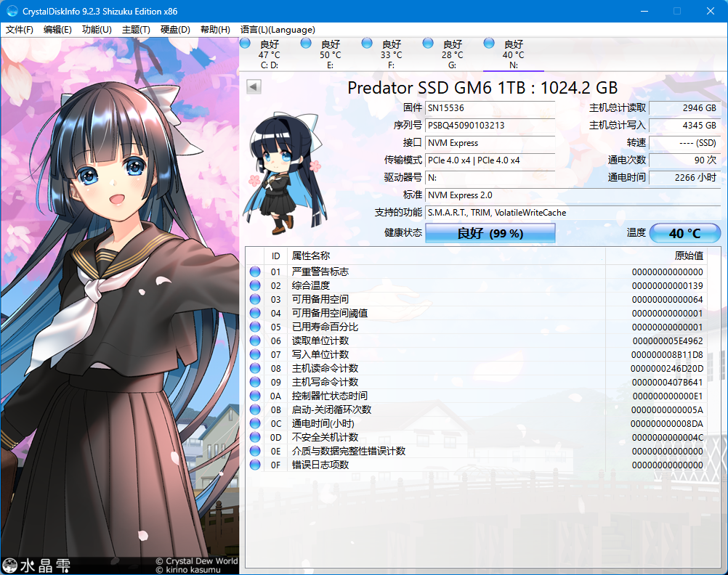
Task: Click the 属性名称 column header
Action: point(446,256)
